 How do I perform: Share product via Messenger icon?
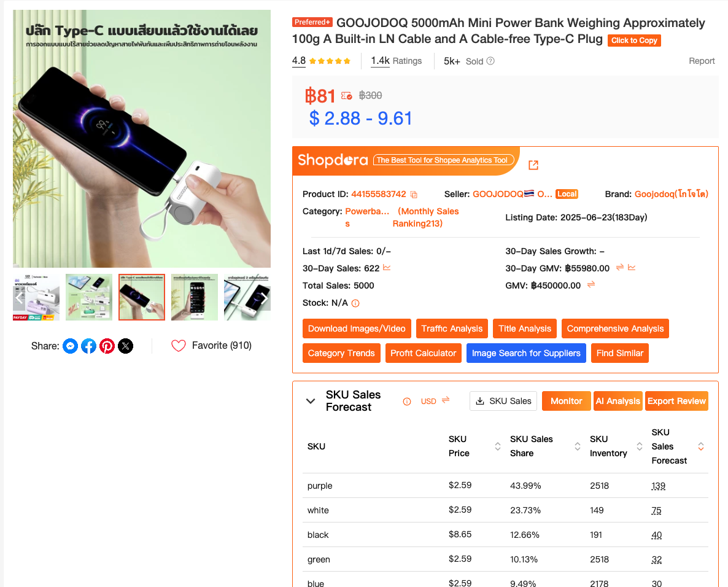[x=70, y=346]
